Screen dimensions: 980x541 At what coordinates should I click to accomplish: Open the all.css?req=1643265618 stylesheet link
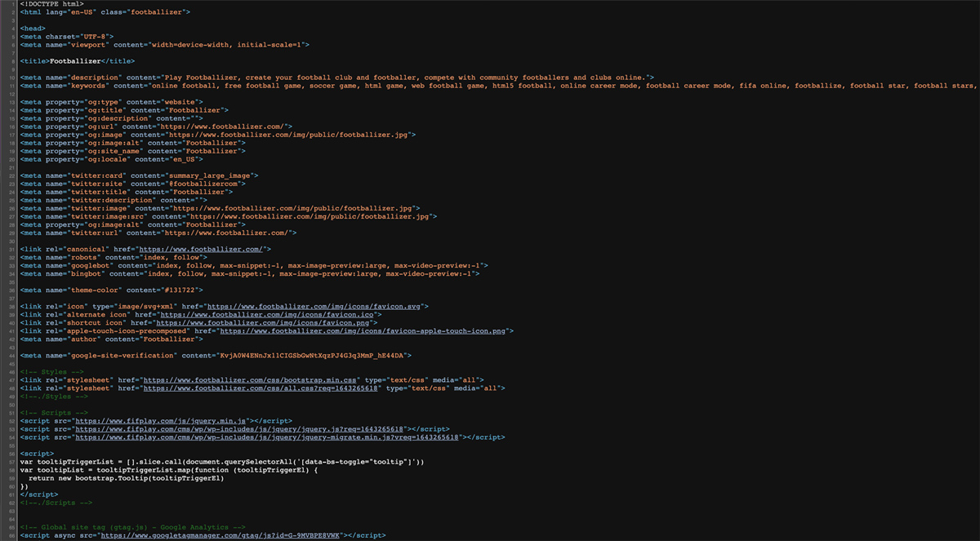pyautogui.click(x=260, y=388)
